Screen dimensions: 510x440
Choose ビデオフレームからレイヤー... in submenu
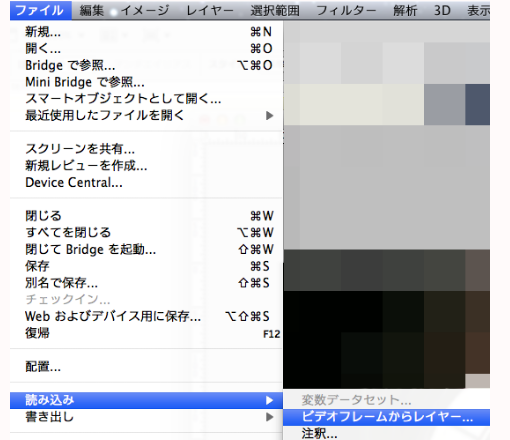(386, 417)
